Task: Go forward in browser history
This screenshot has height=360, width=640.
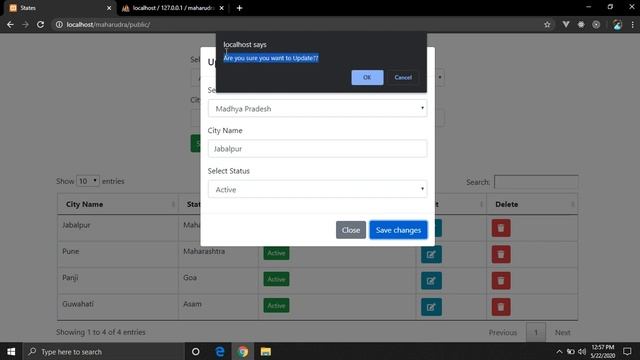Action: click(25, 24)
